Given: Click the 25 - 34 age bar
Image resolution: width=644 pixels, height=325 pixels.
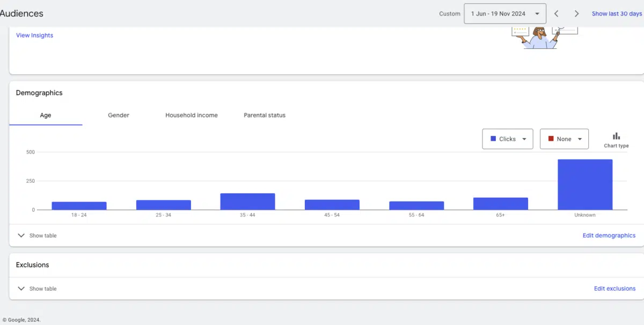Looking at the screenshot, I should coord(164,205).
